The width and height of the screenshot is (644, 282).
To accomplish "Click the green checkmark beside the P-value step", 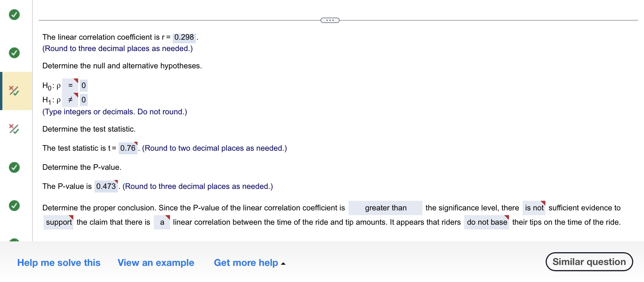I will [x=14, y=167].
